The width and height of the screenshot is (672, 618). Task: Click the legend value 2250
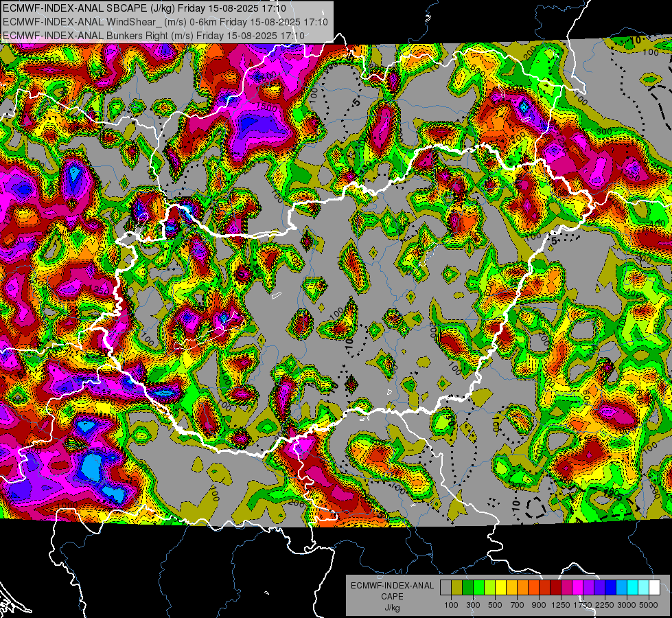[x=605, y=605]
